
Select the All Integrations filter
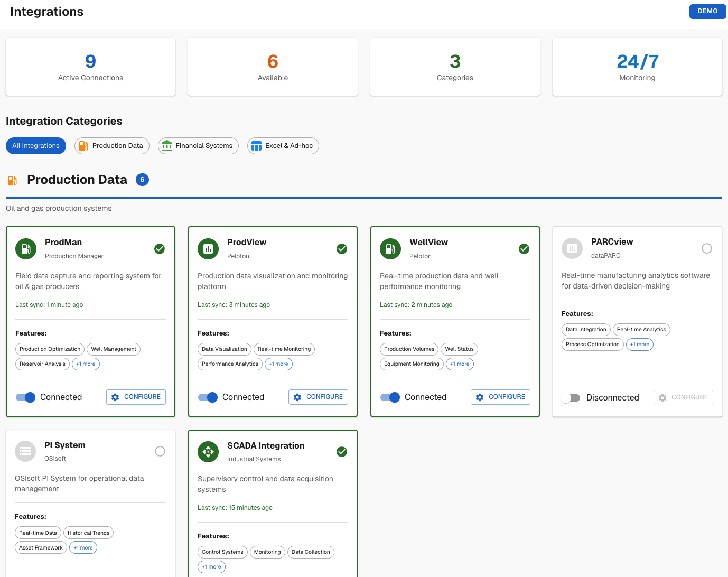tap(35, 145)
